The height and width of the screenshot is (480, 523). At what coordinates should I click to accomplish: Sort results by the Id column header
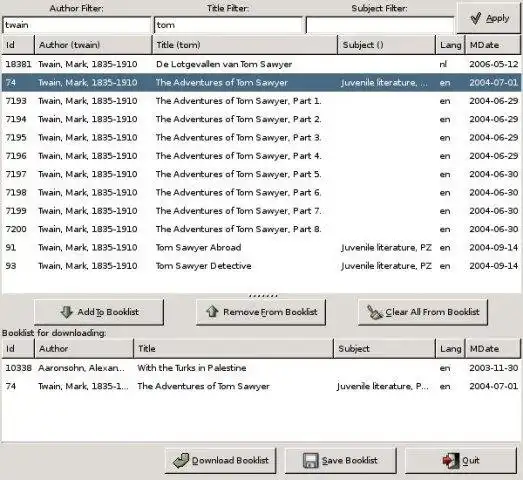[18, 45]
